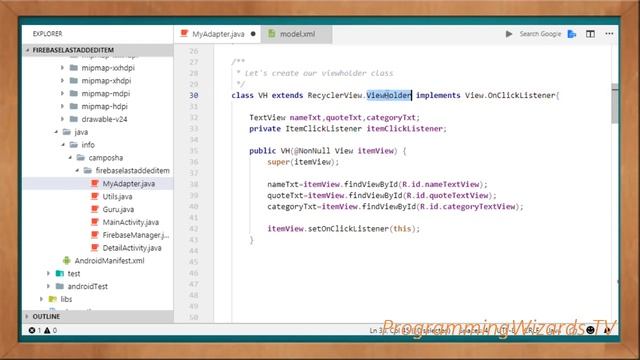
Task: Click the Search Google translate icon
Action: point(572,34)
